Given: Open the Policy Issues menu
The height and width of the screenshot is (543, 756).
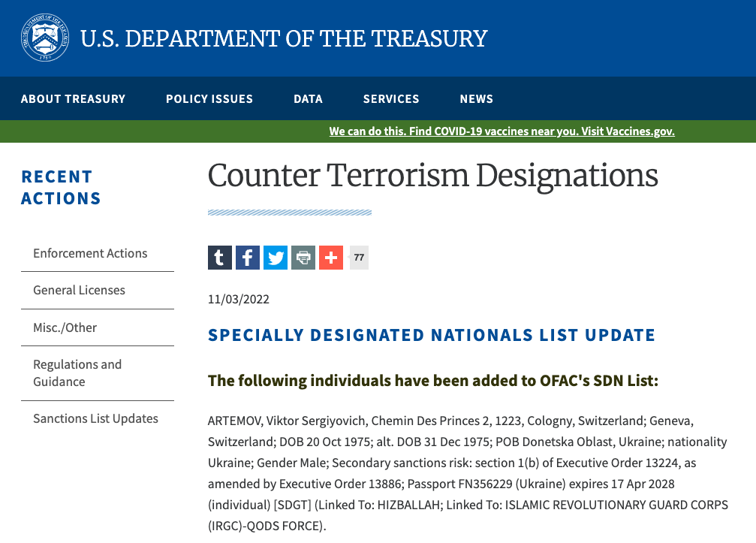Looking at the screenshot, I should [x=209, y=99].
